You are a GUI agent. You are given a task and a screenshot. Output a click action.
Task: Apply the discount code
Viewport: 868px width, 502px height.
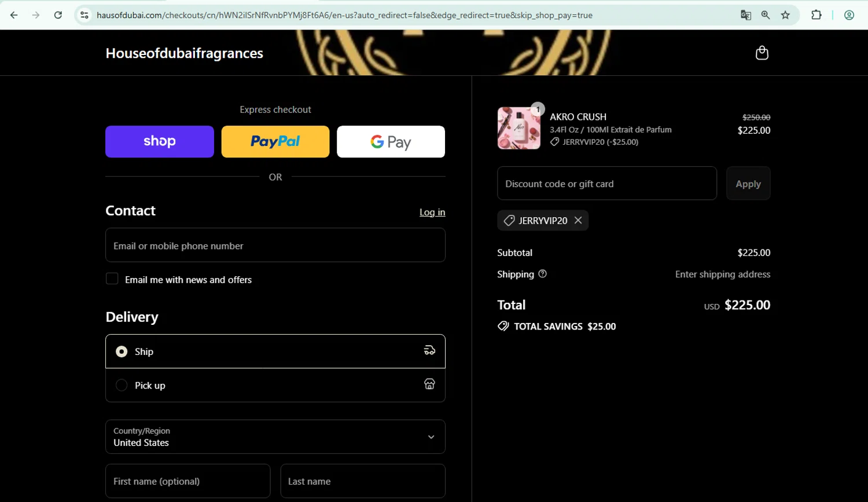tap(748, 184)
